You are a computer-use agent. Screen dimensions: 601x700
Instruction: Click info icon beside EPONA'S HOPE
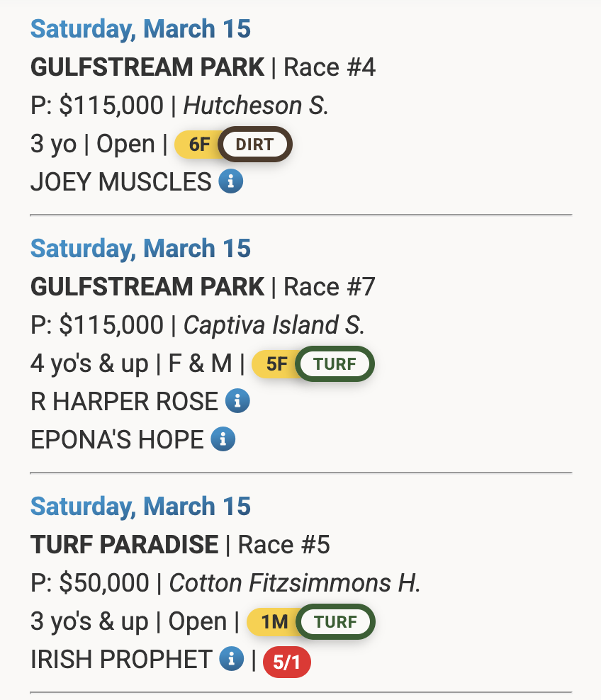pyautogui.click(x=223, y=440)
